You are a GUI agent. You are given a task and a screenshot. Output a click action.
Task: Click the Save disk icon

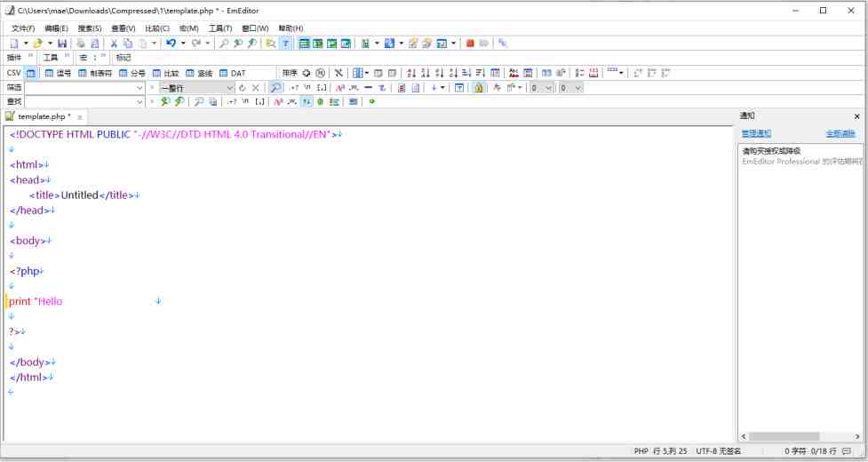(x=62, y=44)
